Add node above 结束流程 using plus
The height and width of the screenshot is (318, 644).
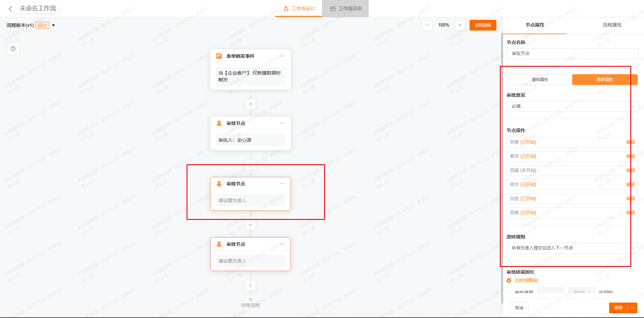pyautogui.click(x=251, y=285)
